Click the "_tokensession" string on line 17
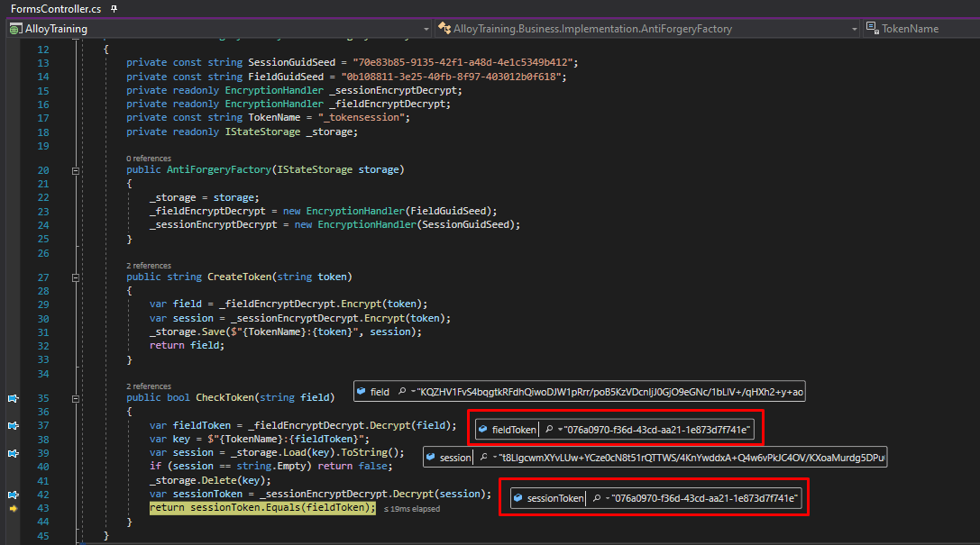980x545 pixels. (x=363, y=117)
